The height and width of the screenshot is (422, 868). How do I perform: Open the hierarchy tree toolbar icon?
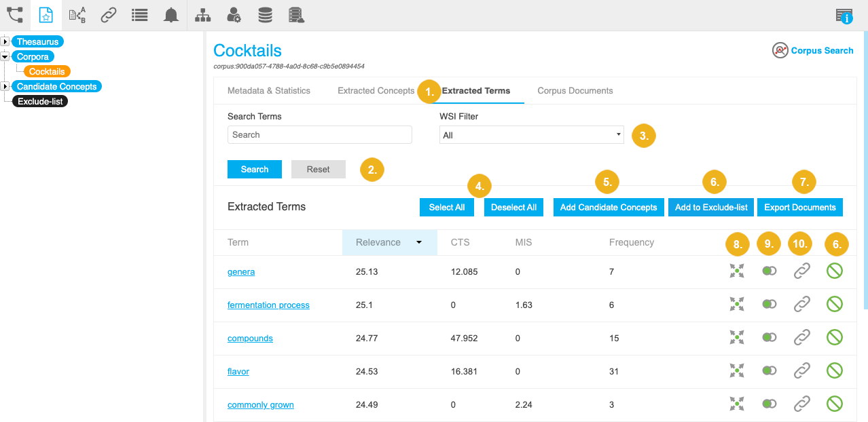[202, 15]
